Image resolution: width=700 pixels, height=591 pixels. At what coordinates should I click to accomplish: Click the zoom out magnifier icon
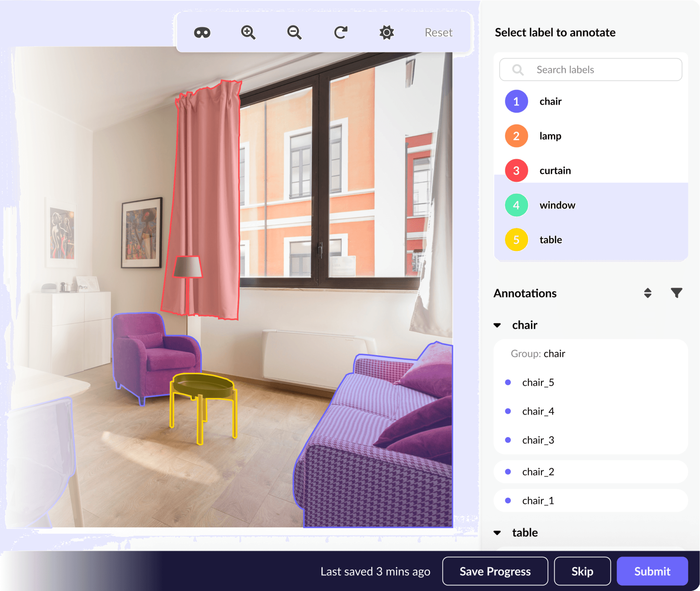(x=294, y=33)
